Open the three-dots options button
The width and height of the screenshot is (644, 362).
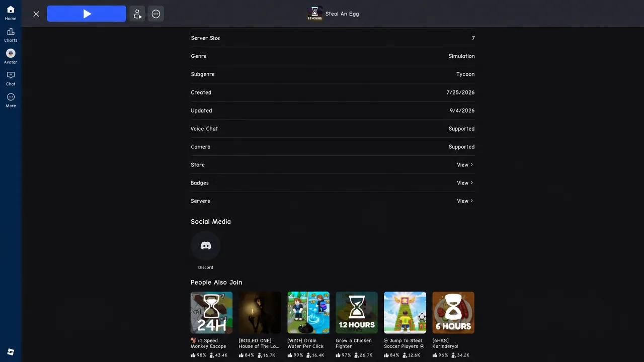(156, 14)
